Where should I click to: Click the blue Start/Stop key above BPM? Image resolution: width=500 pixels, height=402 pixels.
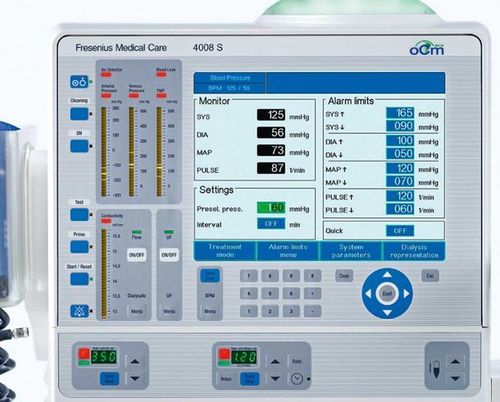[x=210, y=276]
